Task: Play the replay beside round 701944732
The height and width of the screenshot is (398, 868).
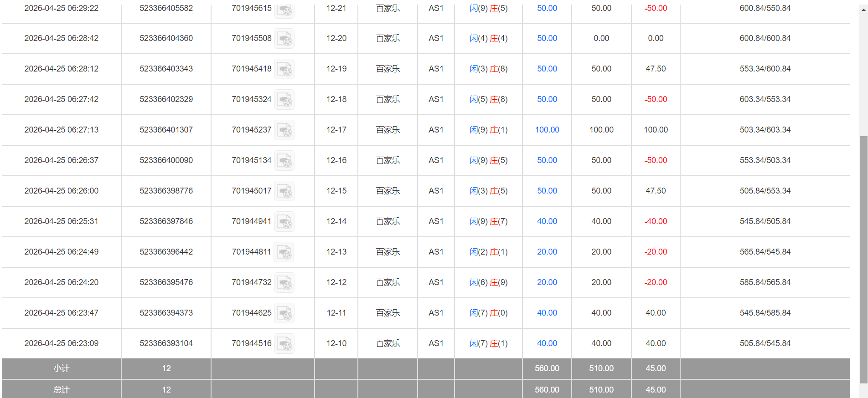Action: (x=284, y=283)
